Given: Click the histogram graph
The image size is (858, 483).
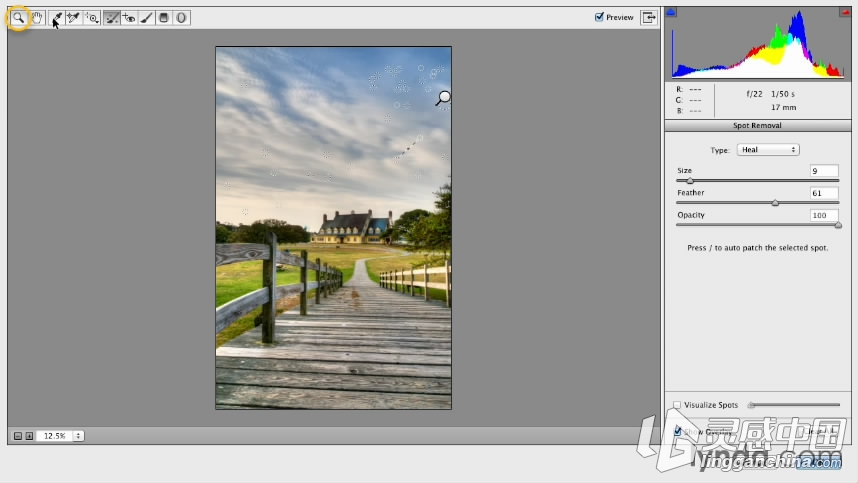Looking at the screenshot, I should pyautogui.click(x=758, y=44).
